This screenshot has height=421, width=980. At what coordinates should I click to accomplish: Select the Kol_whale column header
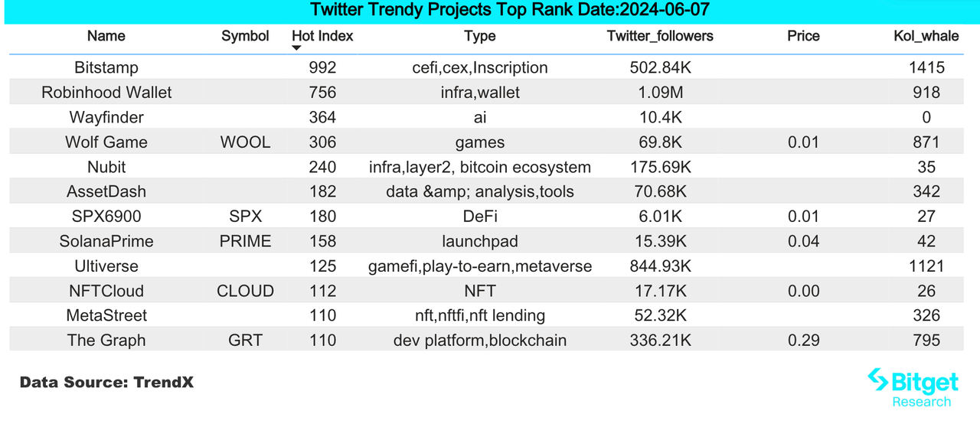pyautogui.click(x=926, y=36)
